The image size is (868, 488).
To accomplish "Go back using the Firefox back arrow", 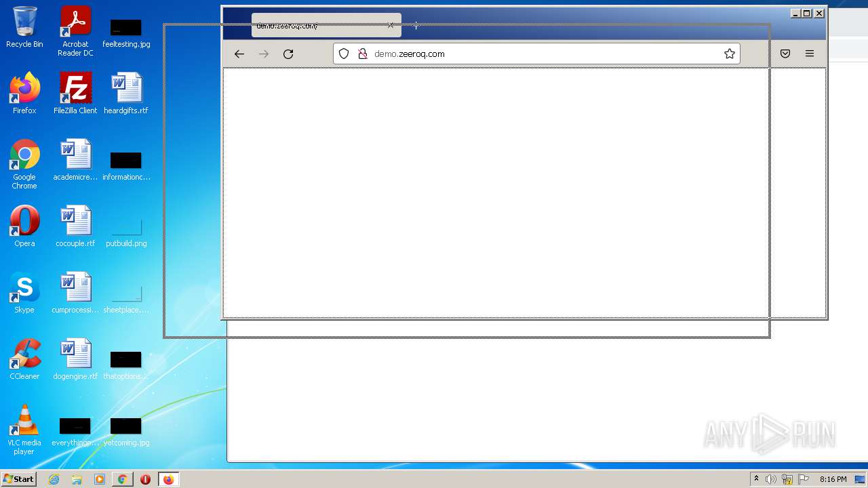I will (x=239, y=54).
